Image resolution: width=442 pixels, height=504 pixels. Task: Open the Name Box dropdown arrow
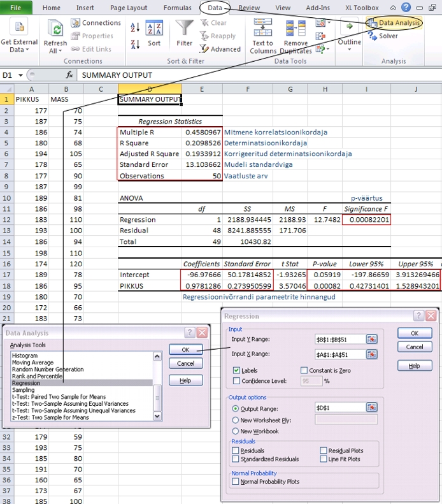[x=20, y=75]
